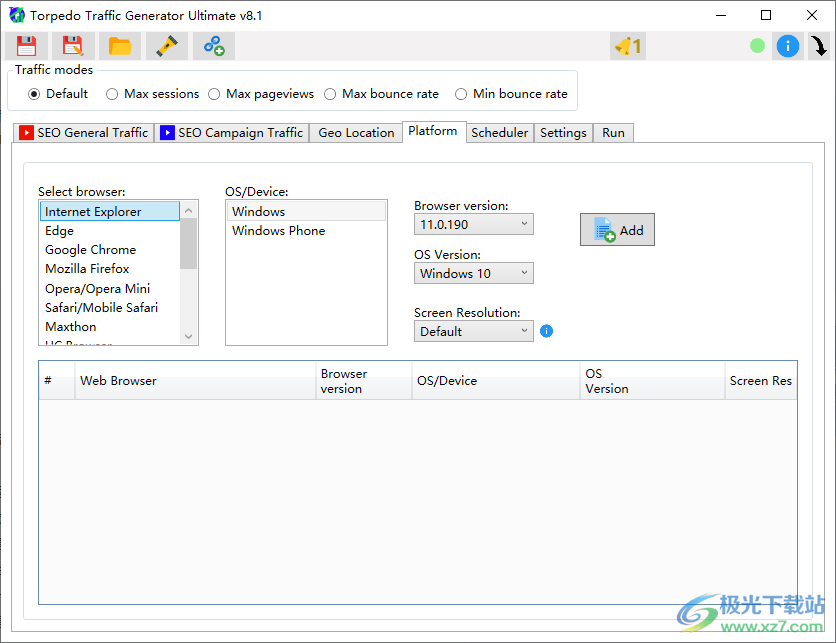Click the browser list scrollbar thumb
The height and width of the screenshot is (643, 836).
[x=189, y=244]
